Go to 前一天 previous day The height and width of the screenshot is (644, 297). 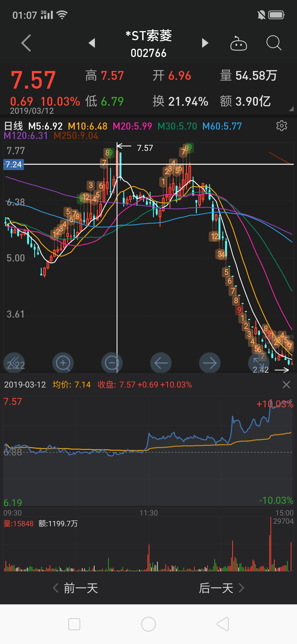coord(76,588)
